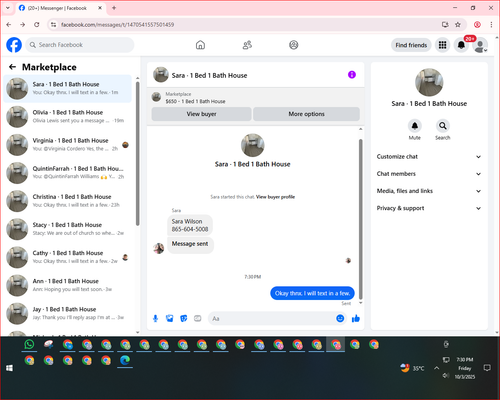This screenshot has height=400, width=500.
Task: Record a voice clip with microphone icon
Action: [155, 319]
